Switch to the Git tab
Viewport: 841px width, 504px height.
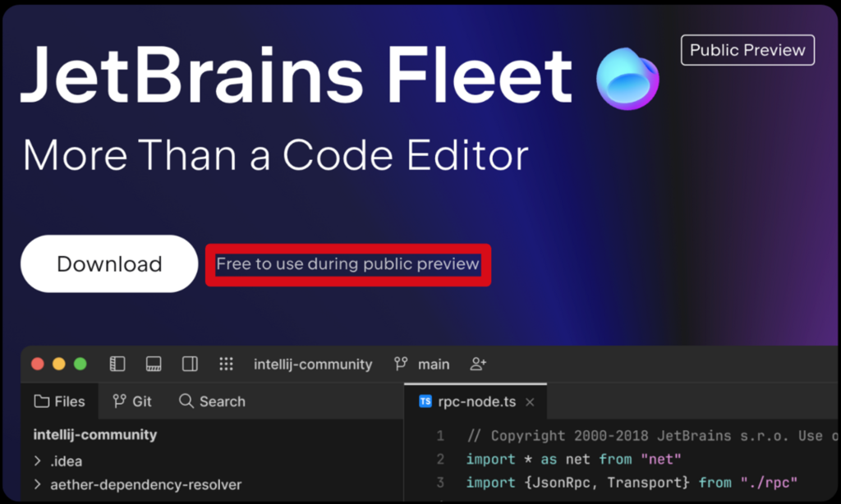click(x=132, y=401)
